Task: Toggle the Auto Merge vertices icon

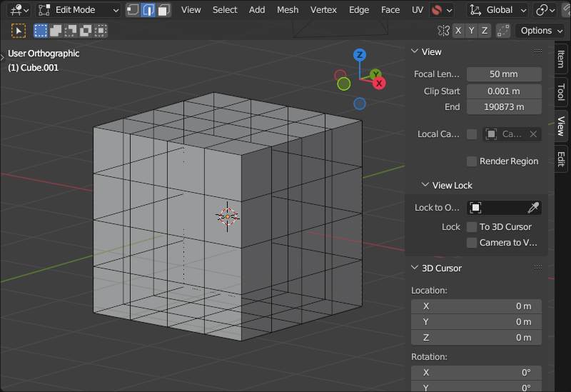Action: click(x=503, y=31)
